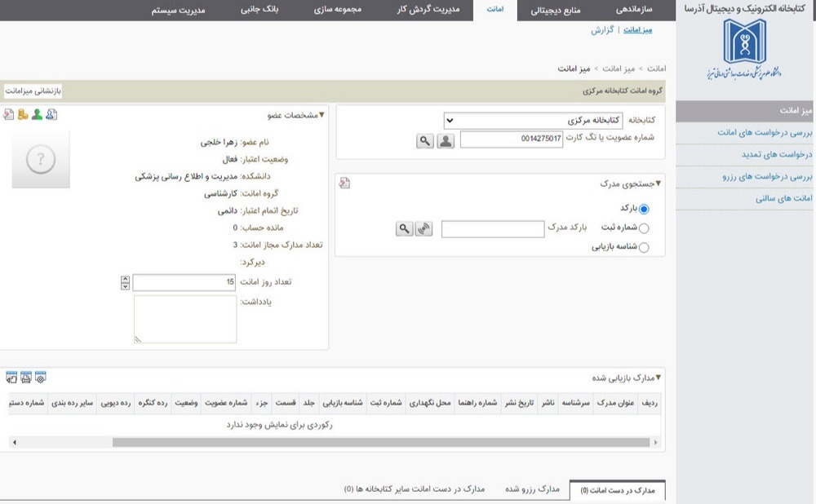The image size is (816, 504).
Task: Collapse the مشخصات عضو panel
Action: pos(322,115)
